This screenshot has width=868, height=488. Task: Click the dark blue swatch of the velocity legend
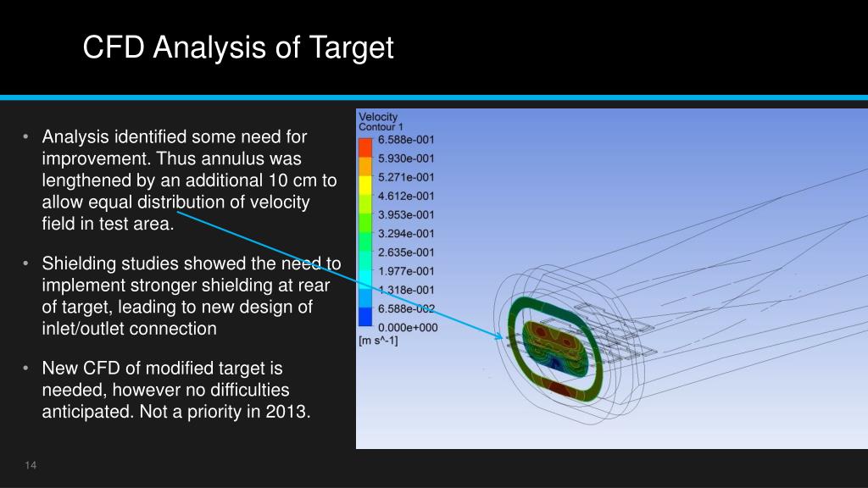[365, 317]
